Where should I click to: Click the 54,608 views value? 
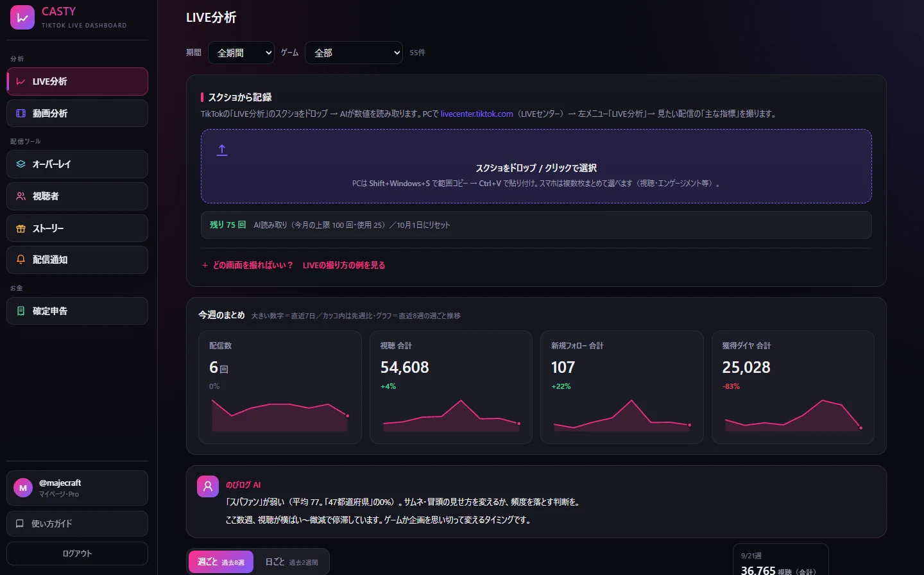coord(405,367)
